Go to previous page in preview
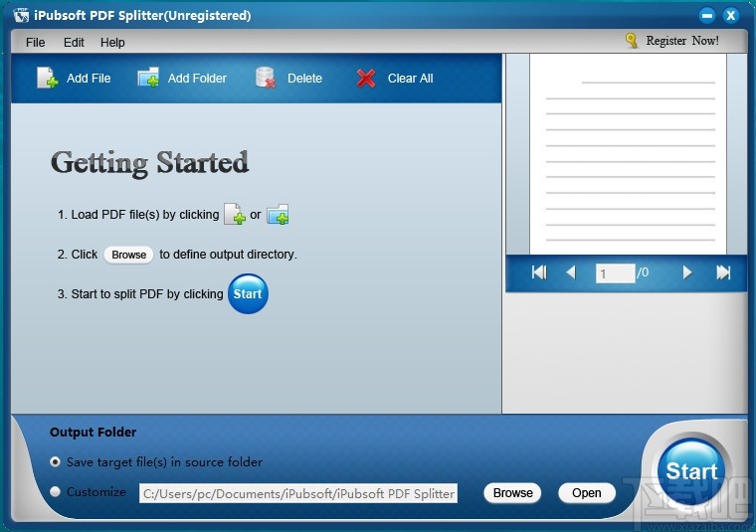Screen dimensions: 756x532 (571, 272)
